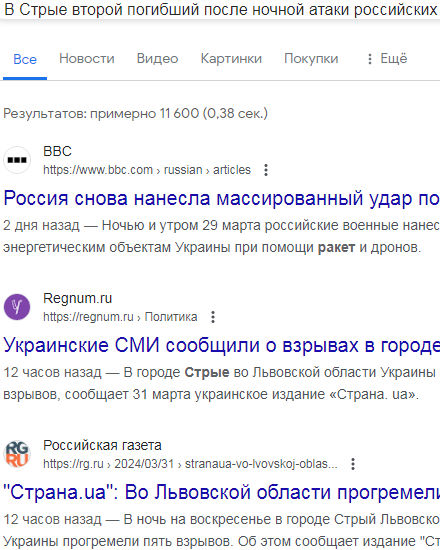
Task: Open the Российская газета RG.RU favicon
Action: click(x=17, y=454)
